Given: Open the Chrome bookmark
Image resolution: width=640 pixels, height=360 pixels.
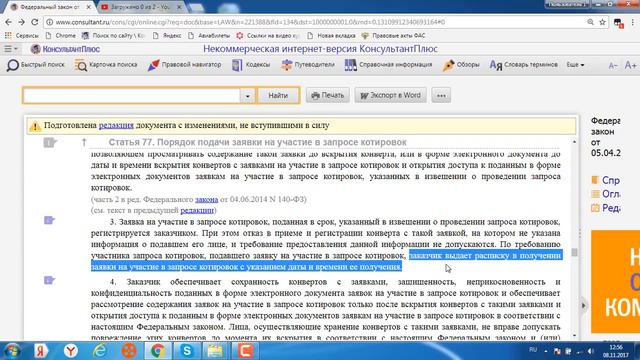Looking at the screenshot, I should pos(61,36).
